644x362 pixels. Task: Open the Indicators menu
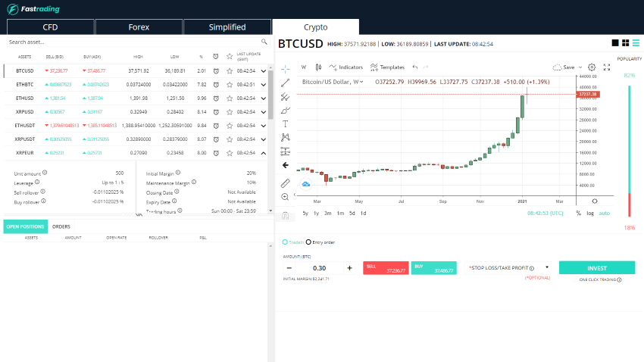345,67
